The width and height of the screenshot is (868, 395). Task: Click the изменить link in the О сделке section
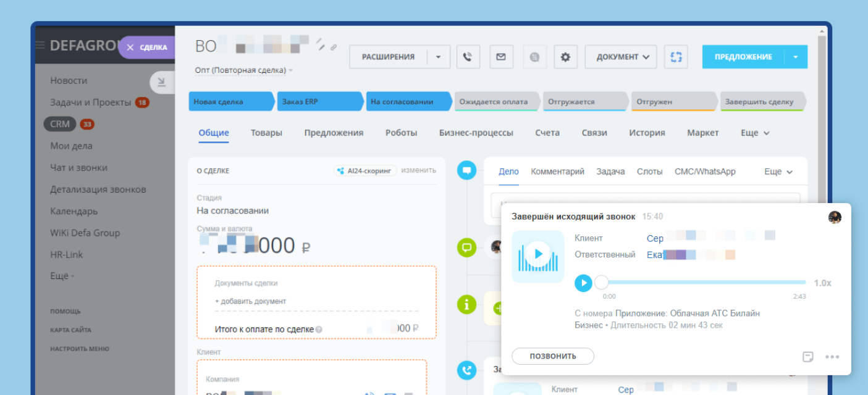point(419,170)
